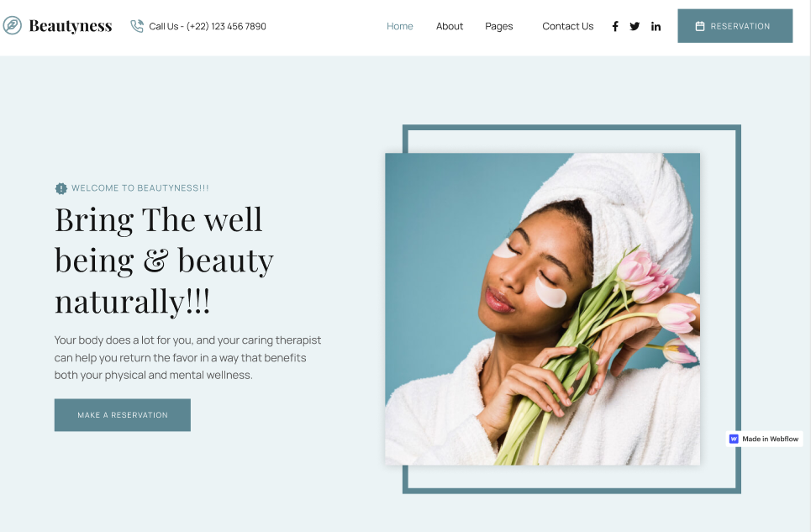The height and width of the screenshot is (532, 811).
Task: Open the LinkedIn social icon
Action: (x=656, y=26)
